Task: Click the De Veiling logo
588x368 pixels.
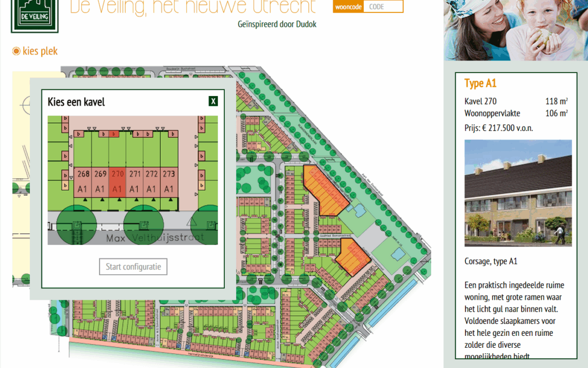Action: (x=34, y=16)
